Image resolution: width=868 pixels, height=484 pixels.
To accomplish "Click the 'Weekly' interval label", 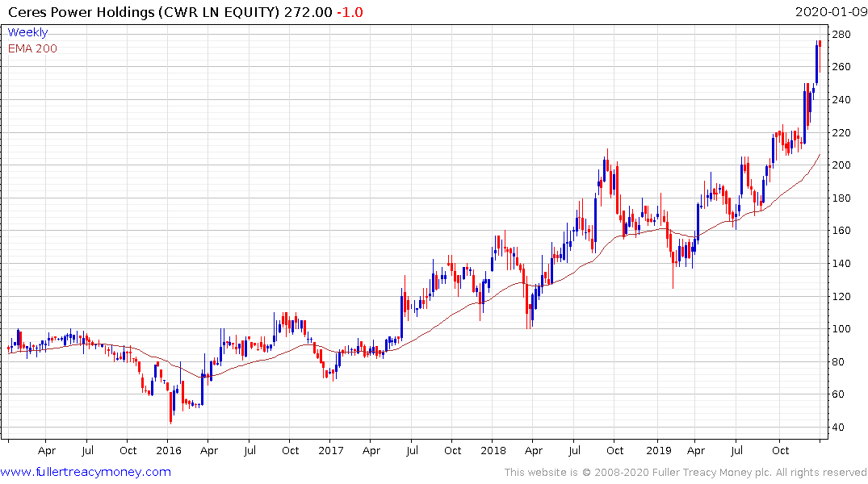I will coord(27,32).
